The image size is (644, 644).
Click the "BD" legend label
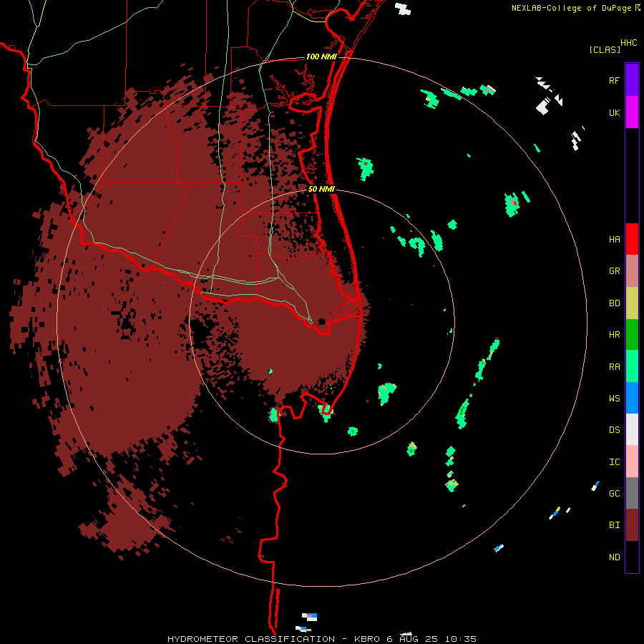[x=614, y=303]
